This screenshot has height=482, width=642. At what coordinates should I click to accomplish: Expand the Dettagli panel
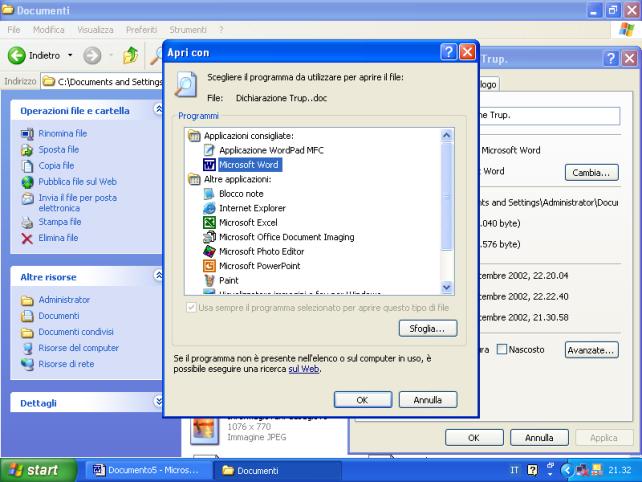(x=158, y=401)
